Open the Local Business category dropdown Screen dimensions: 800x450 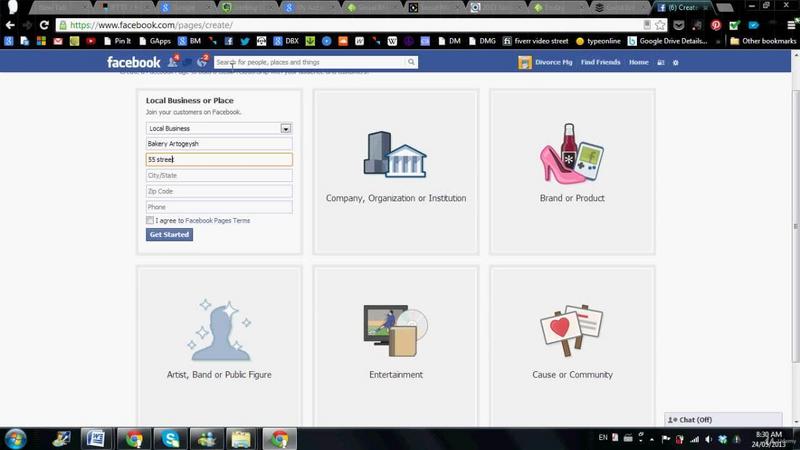[219, 129]
